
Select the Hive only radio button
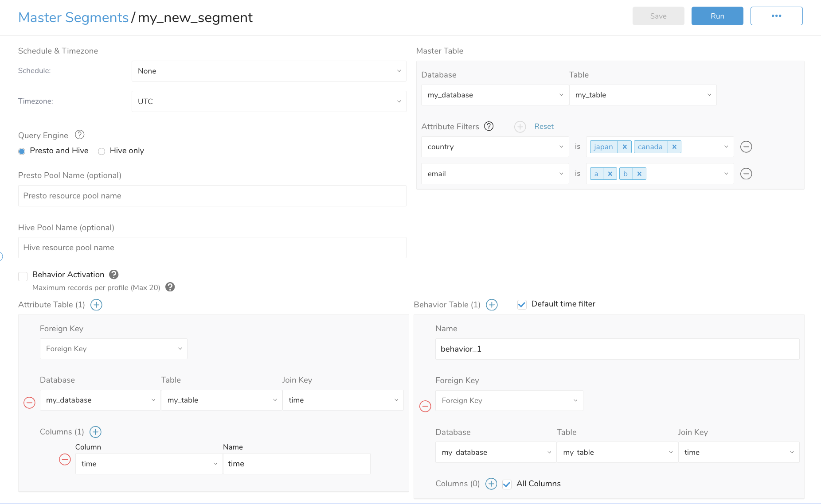click(x=102, y=151)
